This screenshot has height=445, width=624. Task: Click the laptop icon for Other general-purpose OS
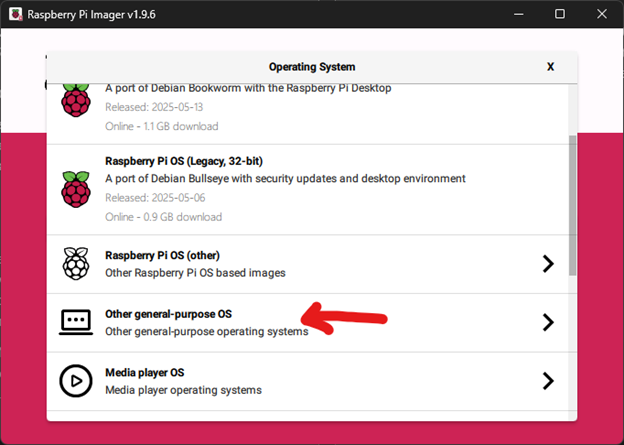click(x=76, y=322)
